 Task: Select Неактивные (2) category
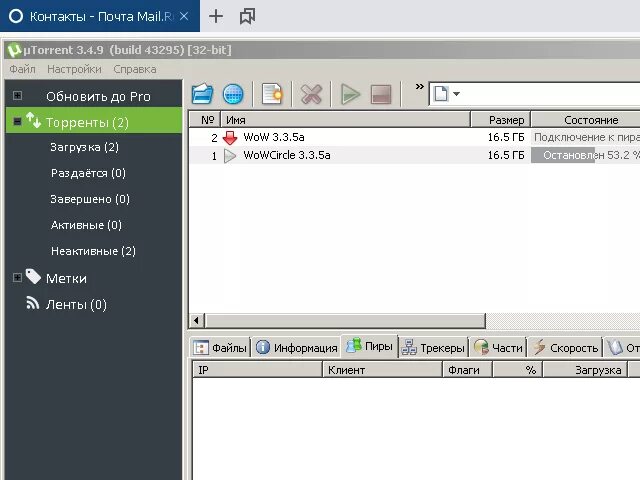click(x=93, y=251)
